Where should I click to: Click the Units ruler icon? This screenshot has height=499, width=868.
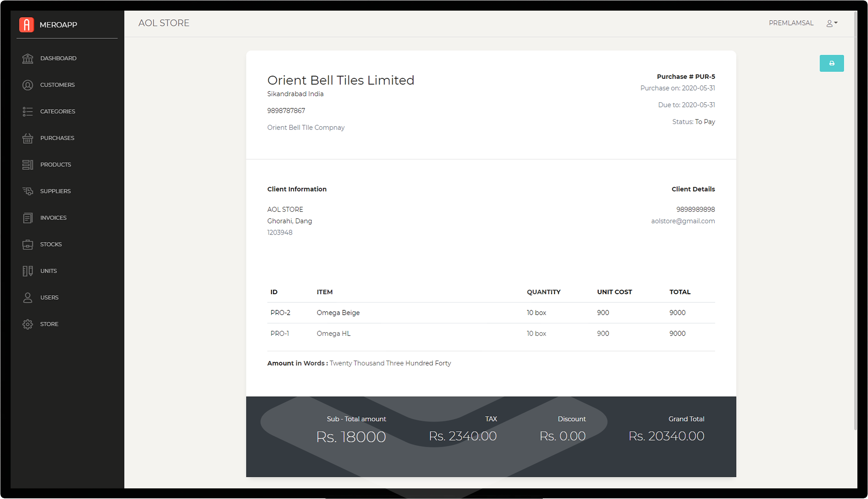point(28,271)
